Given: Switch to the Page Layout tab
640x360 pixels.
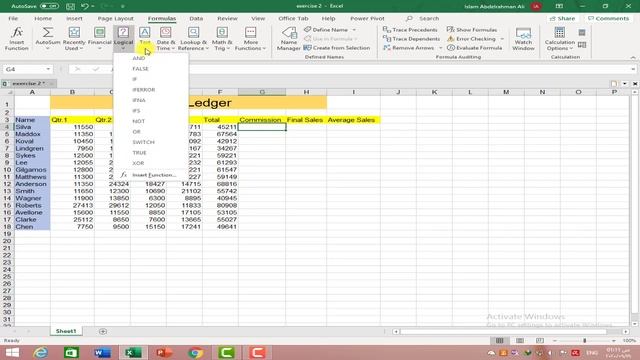Looking at the screenshot, I should (x=116, y=18).
